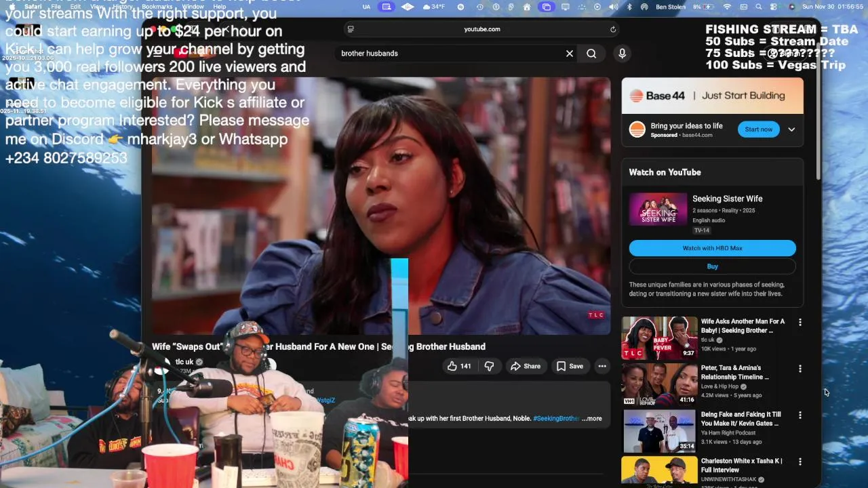The width and height of the screenshot is (868, 488).
Task: Open the Bluetooth menu bar icon
Action: coord(629,7)
